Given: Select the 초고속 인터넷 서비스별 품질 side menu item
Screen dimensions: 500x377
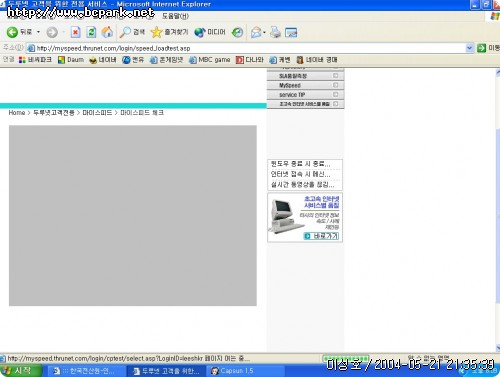Looking at the screenshot, I should click(x=305, y=104).
